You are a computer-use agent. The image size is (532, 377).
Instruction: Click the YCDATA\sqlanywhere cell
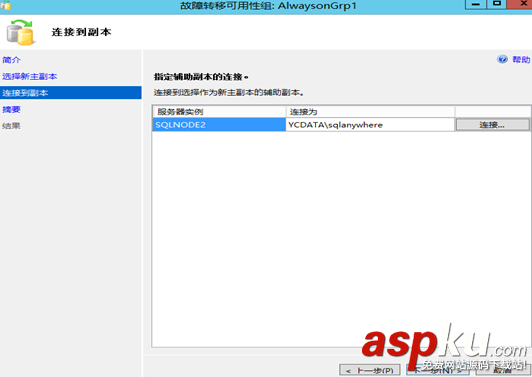pos(370,125)
